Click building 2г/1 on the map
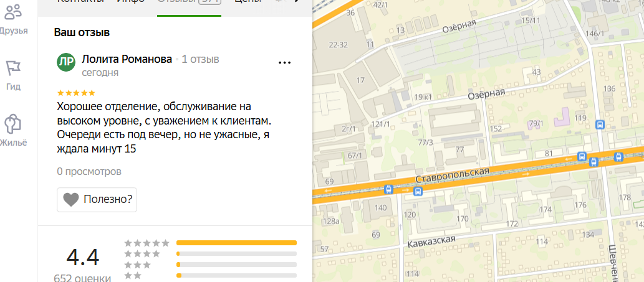 point(348,129)
